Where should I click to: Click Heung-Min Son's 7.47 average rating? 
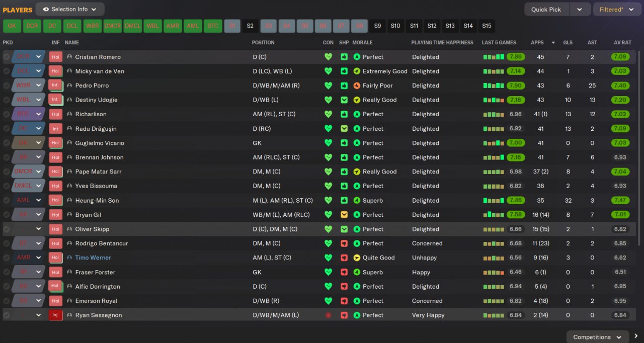coord(620,200)
